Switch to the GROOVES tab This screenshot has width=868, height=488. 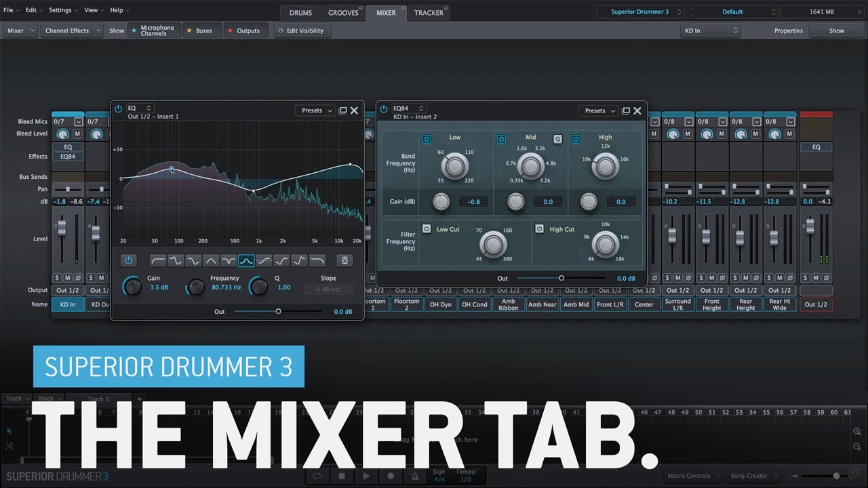click(344, 12)
